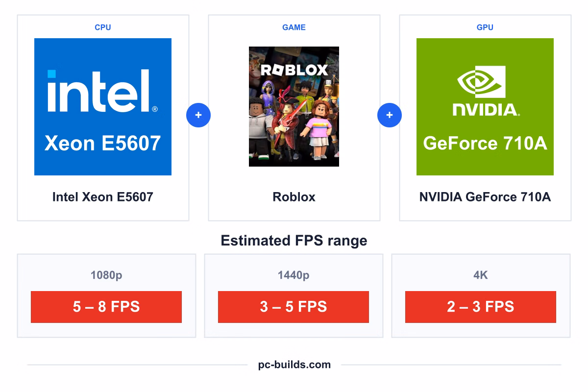This screenshot has width=588, height=392.
Task: Click the NVIDIA GeForce 710A logo image
Action: tap(485, 107)
